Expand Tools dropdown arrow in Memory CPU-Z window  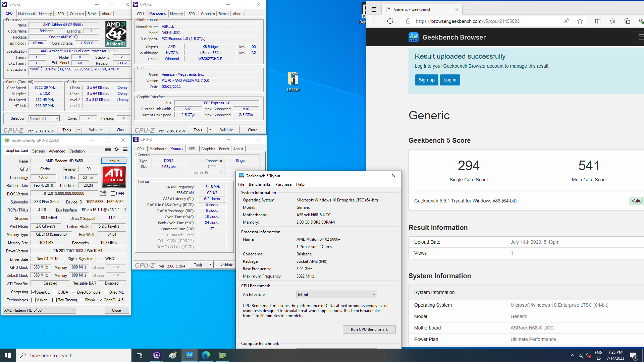pyautogui.click(x=210, y=265)
